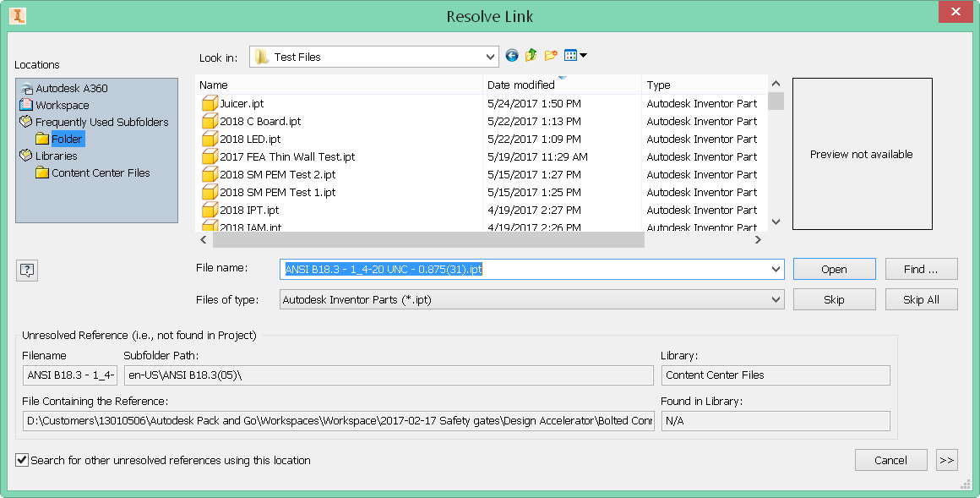
Task: Go back using the blue back arrow icon
Action: coord(512,56)
